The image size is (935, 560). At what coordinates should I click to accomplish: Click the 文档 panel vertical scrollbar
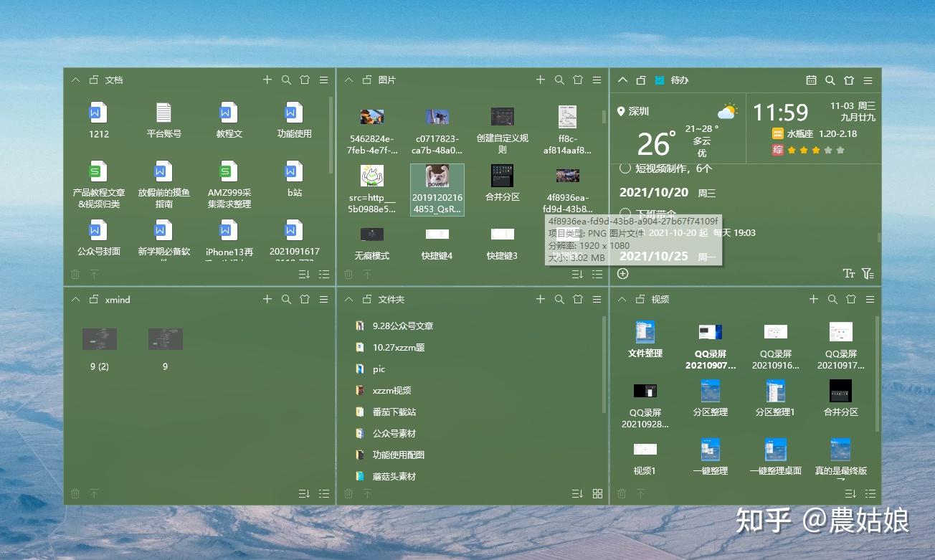331,135
